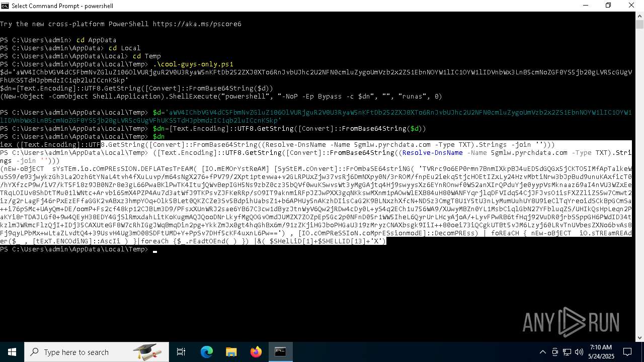644x362 pixels.
Task: Click the 'cd Temp' command line
Action: (147, 56)
